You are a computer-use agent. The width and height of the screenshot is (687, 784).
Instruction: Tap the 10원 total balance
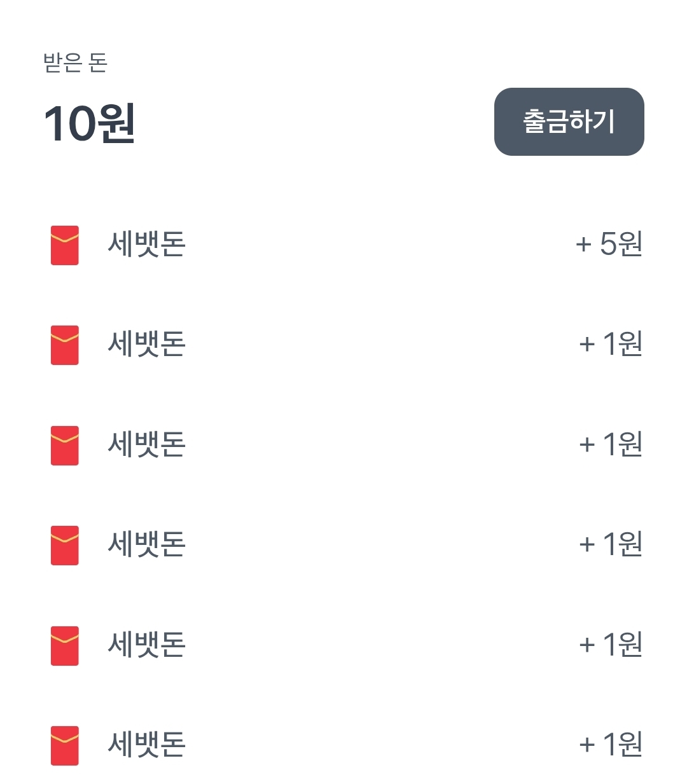click(x=89, y=123)
